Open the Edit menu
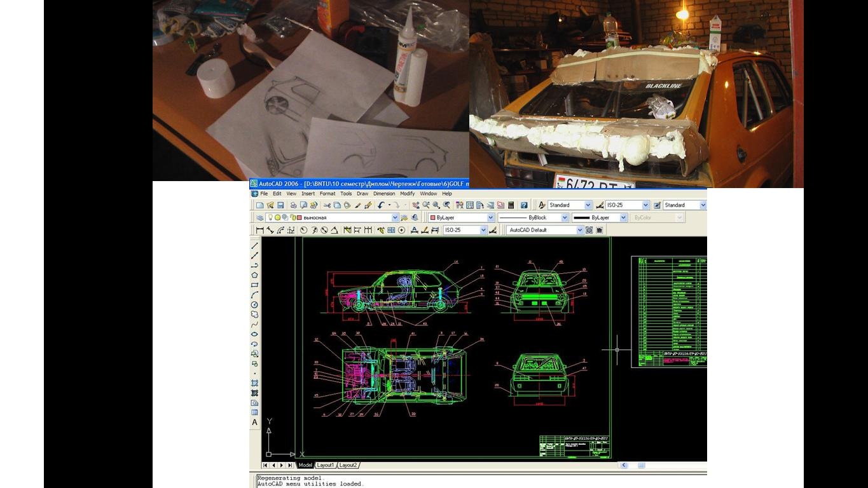868x488 pixels. tap(277, 194)
